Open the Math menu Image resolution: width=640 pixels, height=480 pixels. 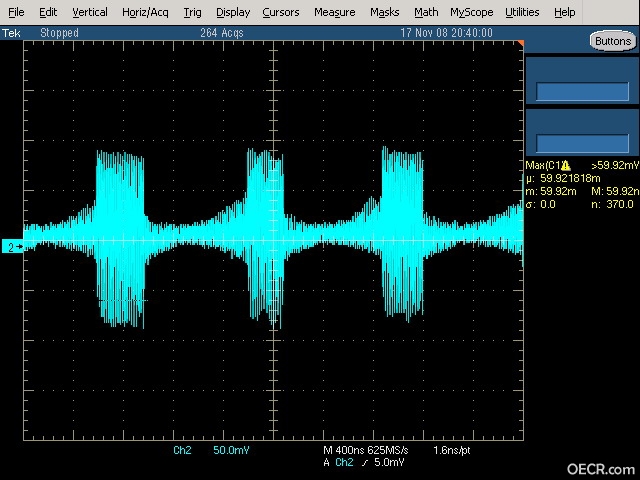[426, 12]
